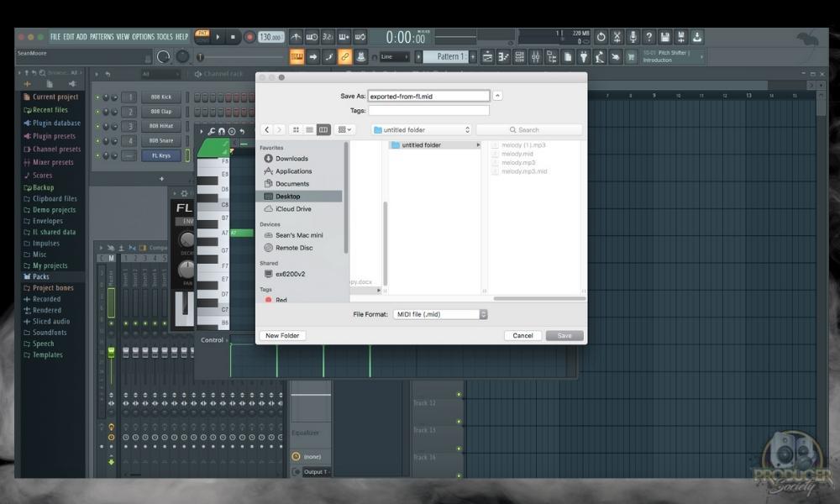Click the undo history circular arrow icon
This screenshot has height=504, width=840.
click(601, 37)
